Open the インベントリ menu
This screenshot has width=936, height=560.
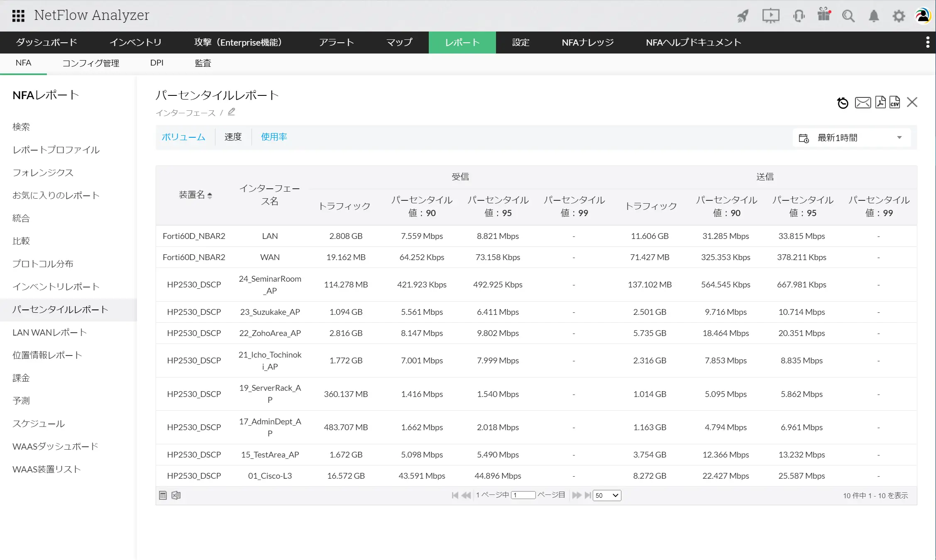[x=135, y=42]
